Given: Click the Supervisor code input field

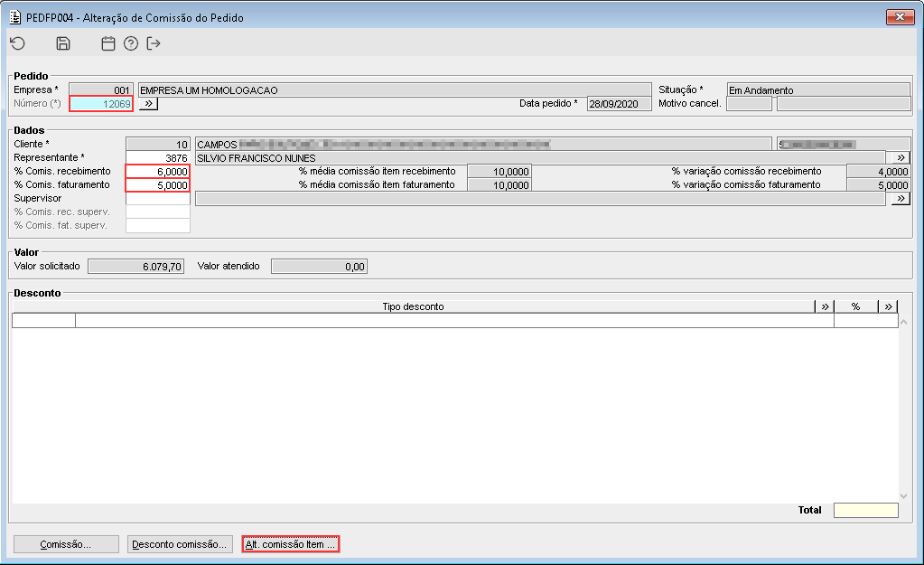Looking at the screenshot, I should click(x=157, y=198).
